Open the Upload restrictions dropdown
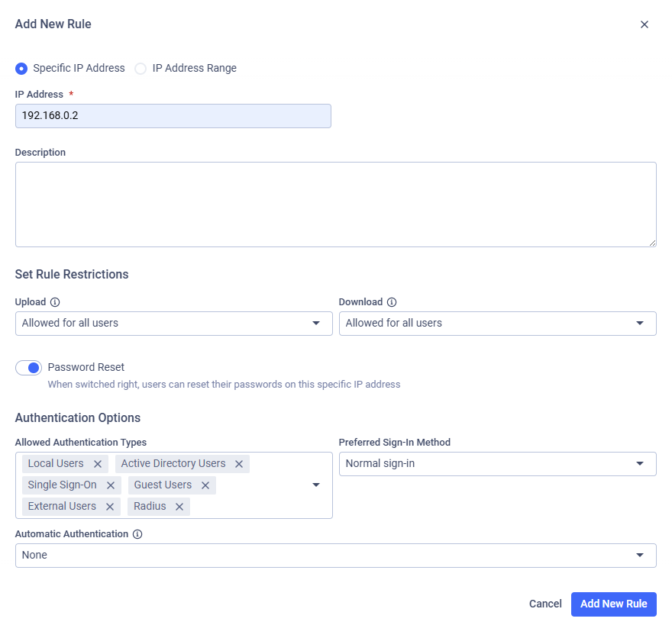Image resolution: width=672 pixels, height=625 pixels. pos(173,324)
